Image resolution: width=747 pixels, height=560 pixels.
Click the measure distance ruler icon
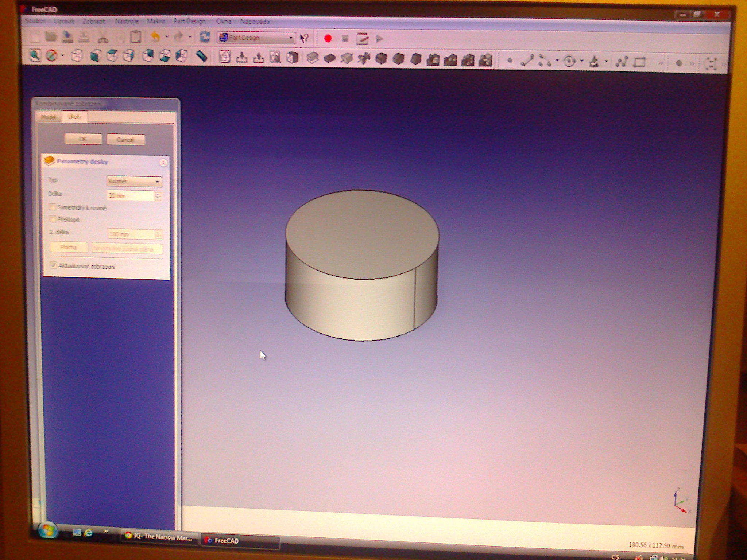[202, 56]
